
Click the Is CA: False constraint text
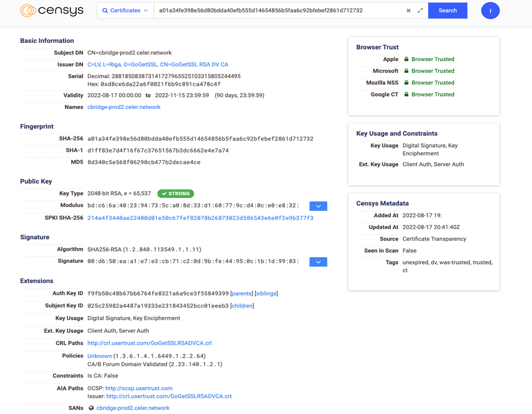click(103, 376)
